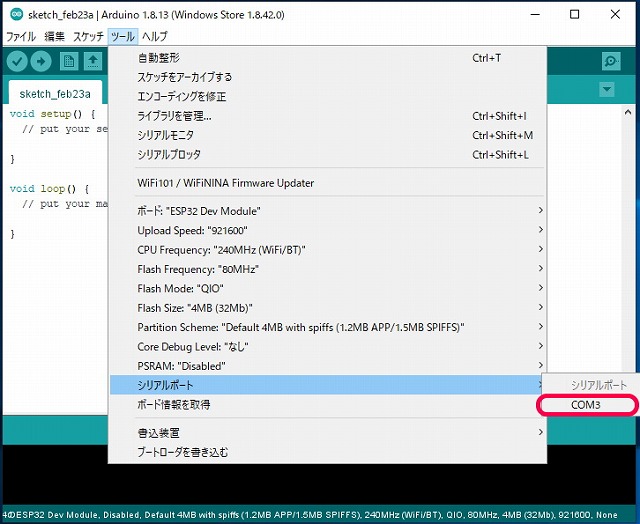Expand the Flash Mode "QIO" submenu

pyautogui.click(x=327, y=289)
